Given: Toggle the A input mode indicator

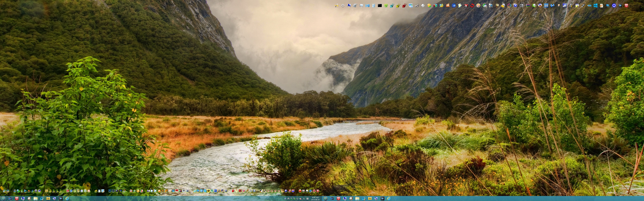Looking at the screenshot, I should pos(304,199).
